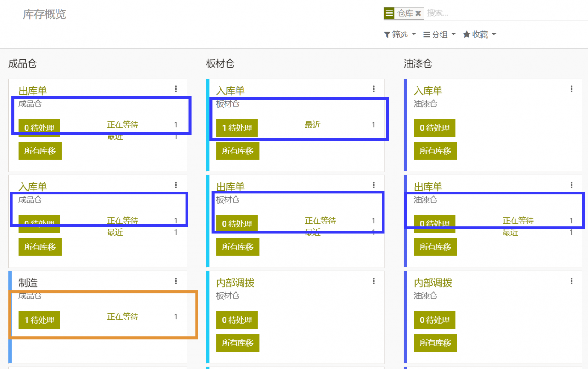Screen dimensions: 588x369
Task: Click 所有库移 in 油漆仓 内部调拨 card
Action: coord(435,343)
